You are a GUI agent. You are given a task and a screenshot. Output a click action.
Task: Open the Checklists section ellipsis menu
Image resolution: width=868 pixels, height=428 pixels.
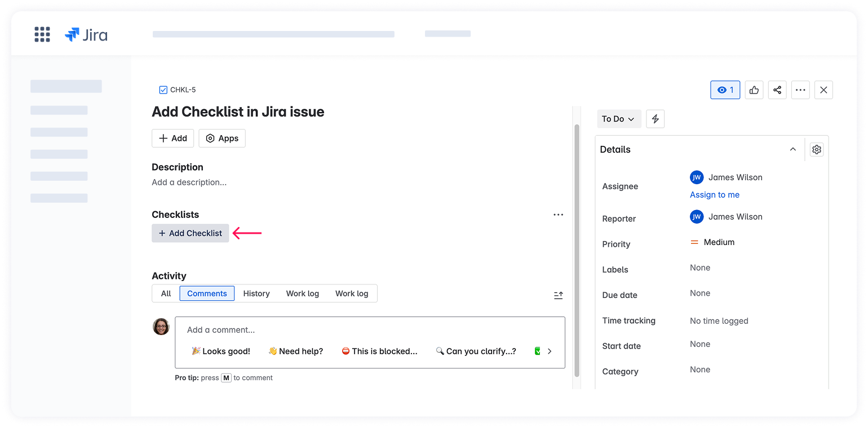click(x=558, y=215)
